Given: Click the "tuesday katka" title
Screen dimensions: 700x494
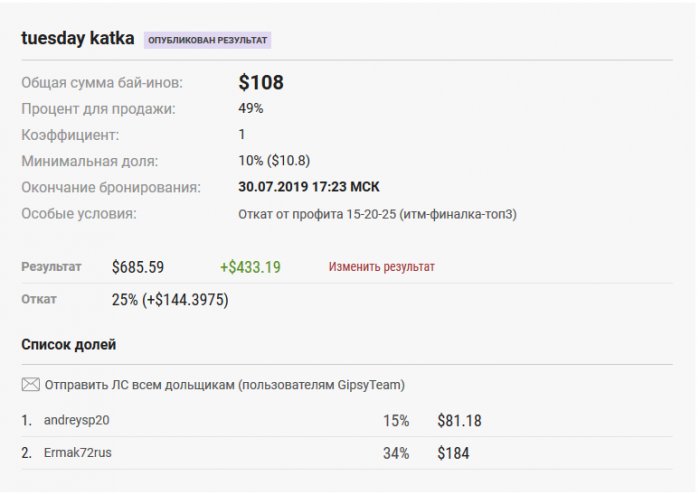Looking at the screenshot, I should (78, 39).
